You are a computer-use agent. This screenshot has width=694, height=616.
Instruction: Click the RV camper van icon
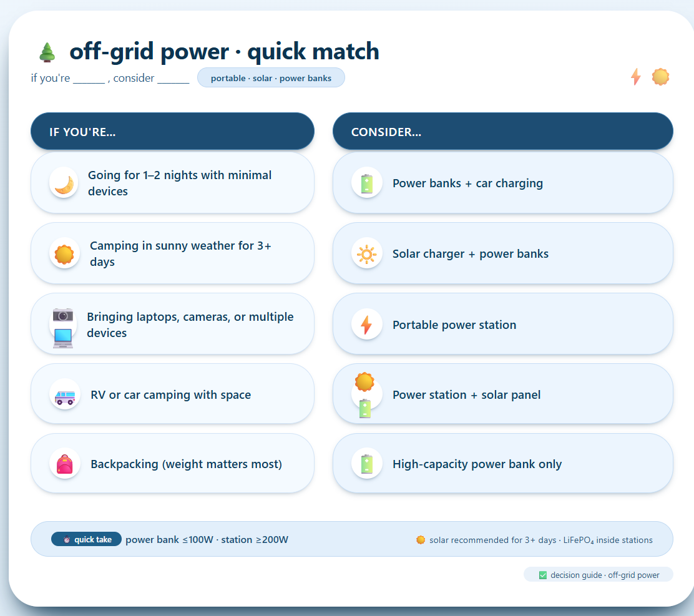tap(65, 395)
